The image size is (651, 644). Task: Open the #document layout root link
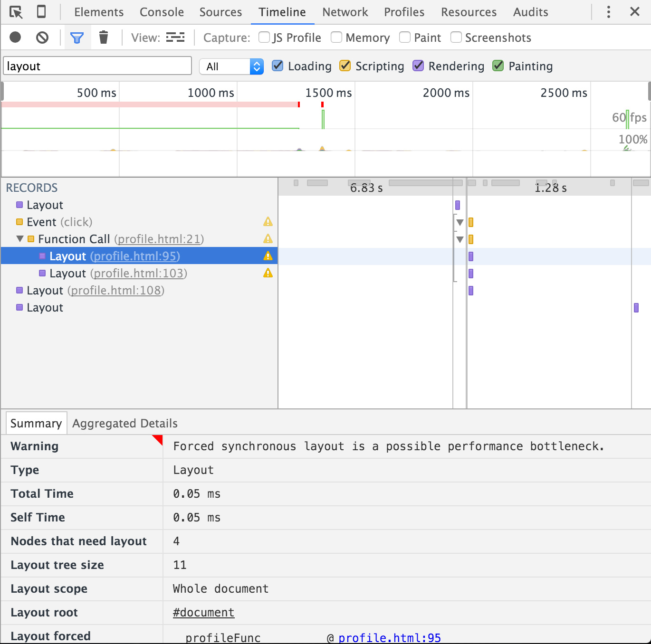[203, 612]
